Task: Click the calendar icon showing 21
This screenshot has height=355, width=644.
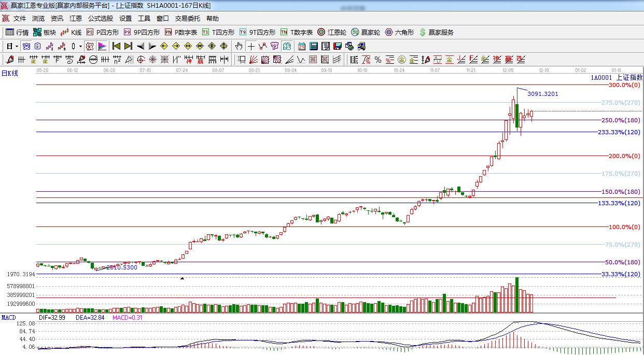Action: [x=301, y=46]
